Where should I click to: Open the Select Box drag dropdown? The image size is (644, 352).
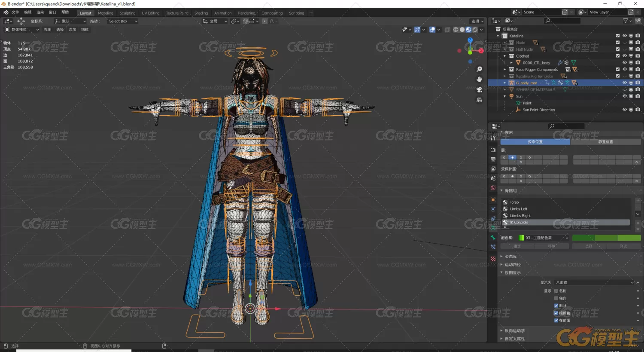(x=122, y=21)
